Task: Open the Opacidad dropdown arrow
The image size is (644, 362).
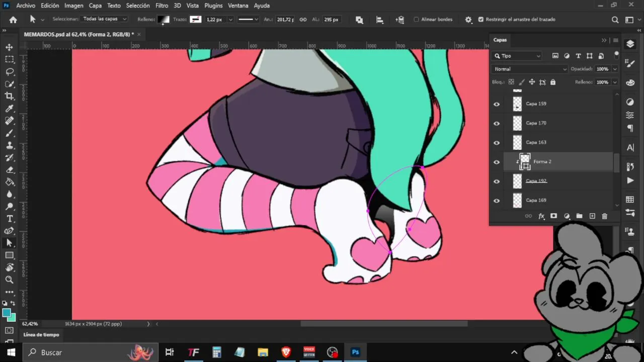Action: coord(614,69)
